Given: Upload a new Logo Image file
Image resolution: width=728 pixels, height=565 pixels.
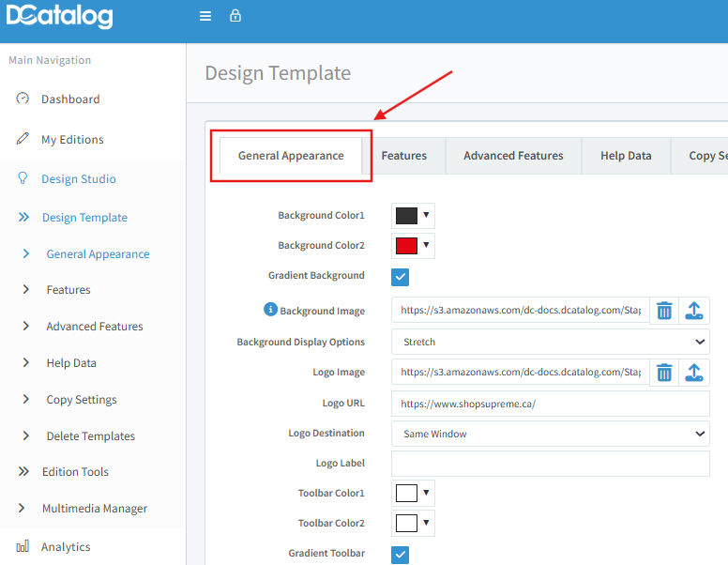Looking at the screenshot, I should 694,373.
